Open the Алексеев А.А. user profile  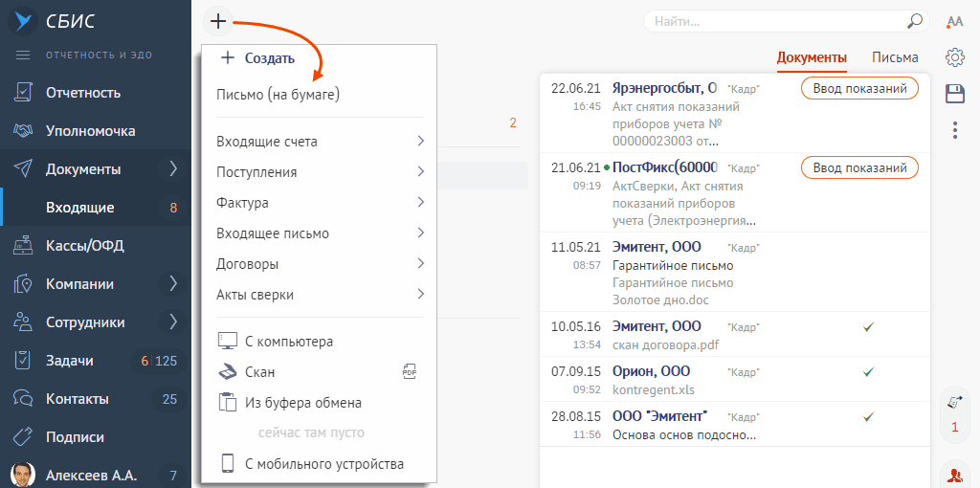pos(91,475)
